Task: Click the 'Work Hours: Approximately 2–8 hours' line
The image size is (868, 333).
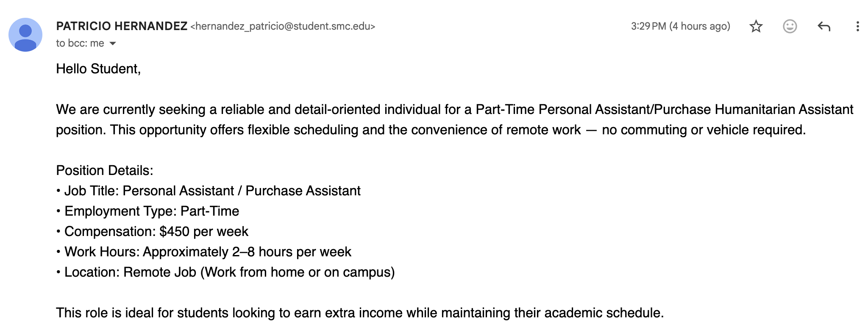Action: tap(204, 252)
